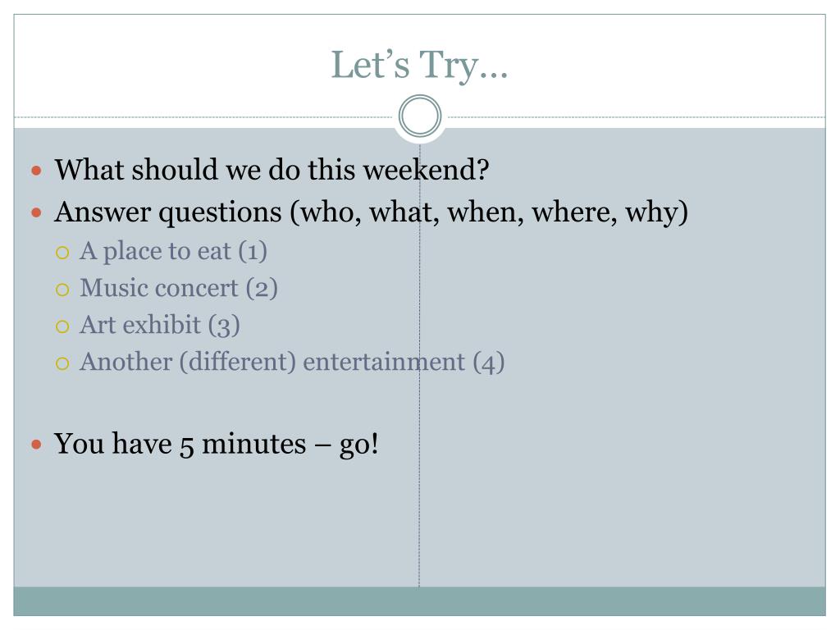
Task: Click the hollow bullet beside "Another (different) entertainment"
Action: click(62, 363)
